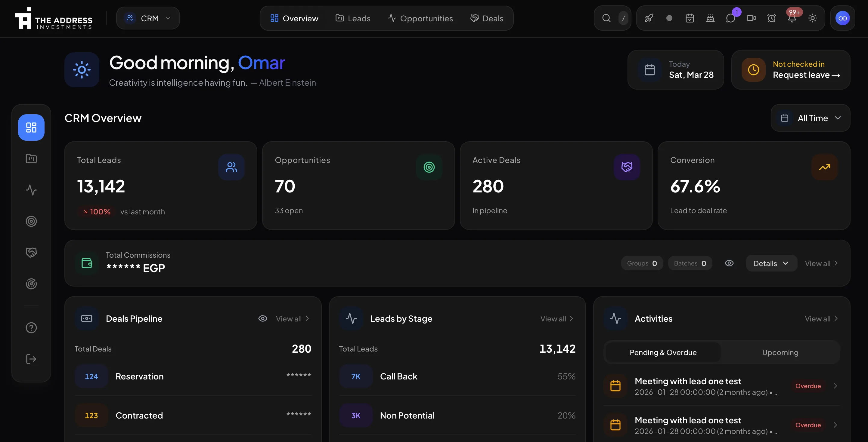Select the Upcoming activities tab
Image resolution: width=868 pixels, height=442 pixels.
[780, 352]
